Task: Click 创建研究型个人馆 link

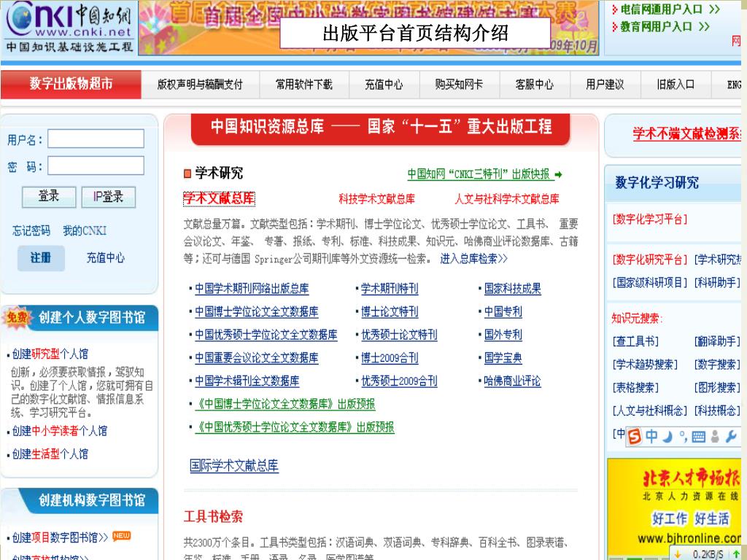Action: coord(50,354)
